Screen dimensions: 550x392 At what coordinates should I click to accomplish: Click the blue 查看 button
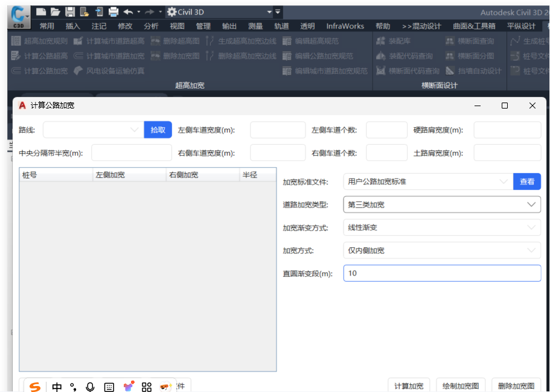[527, 182]
